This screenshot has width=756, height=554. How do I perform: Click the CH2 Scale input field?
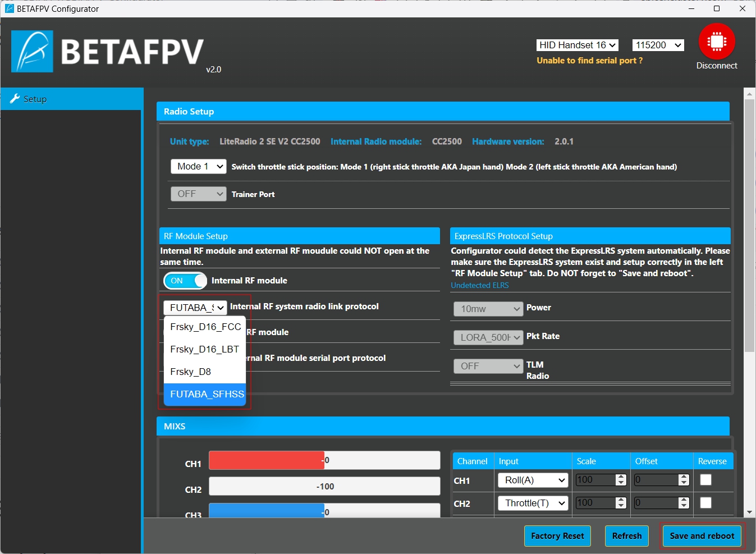[x=596, y=503]
